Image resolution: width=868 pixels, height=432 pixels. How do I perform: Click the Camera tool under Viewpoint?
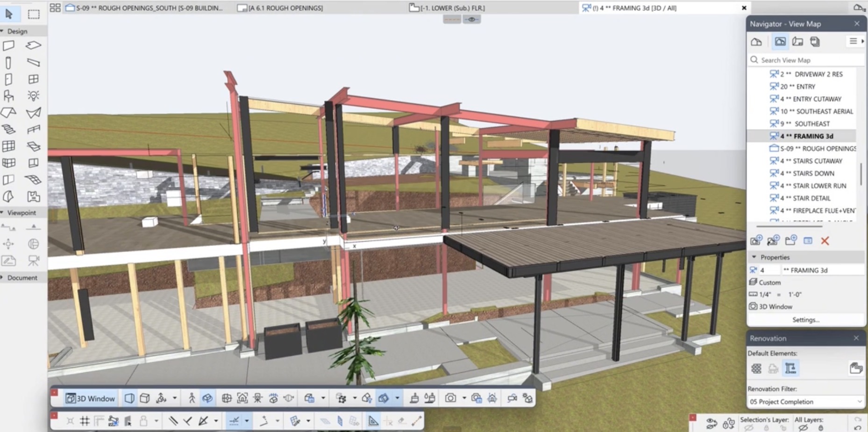point(33,260)
